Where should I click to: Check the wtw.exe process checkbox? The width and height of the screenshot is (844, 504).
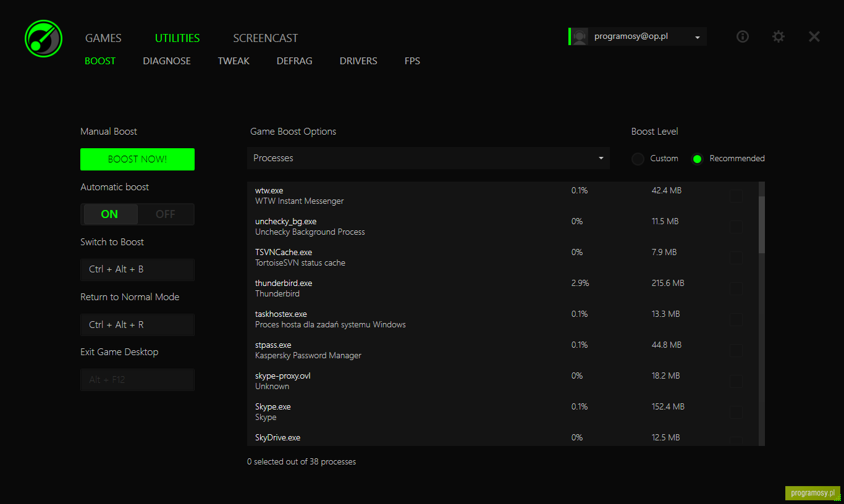coord(736,196)
